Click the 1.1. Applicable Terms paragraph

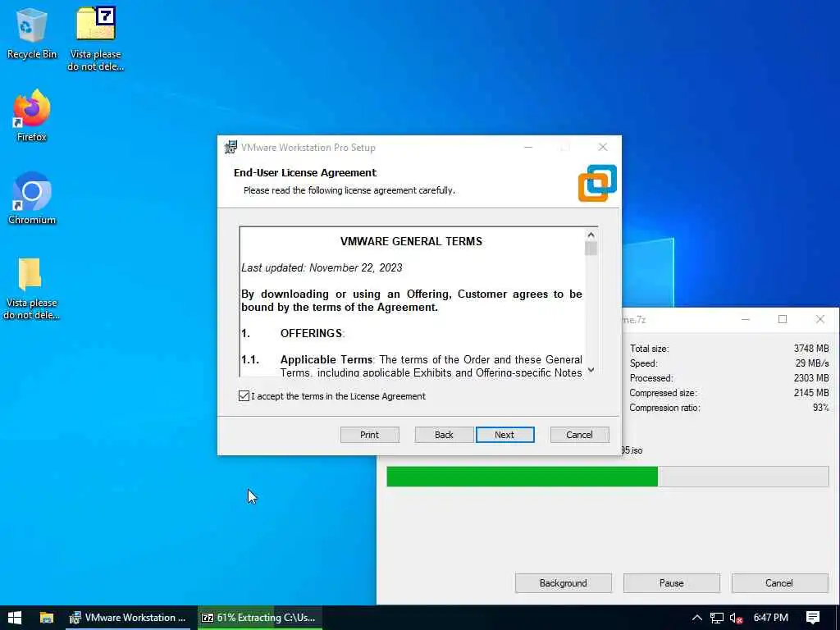click(x=412, y=366)
